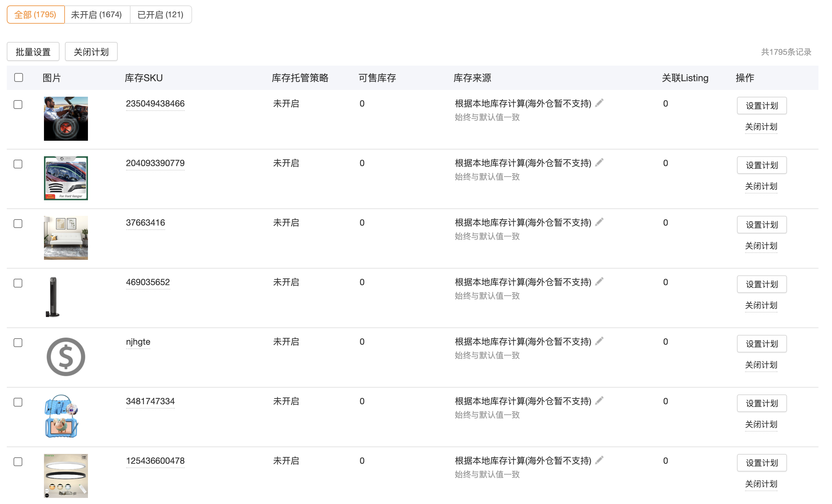Click the pencil icon for SKU 125436600478
Screen dimensions: 832x504
[x=599, y=460]
